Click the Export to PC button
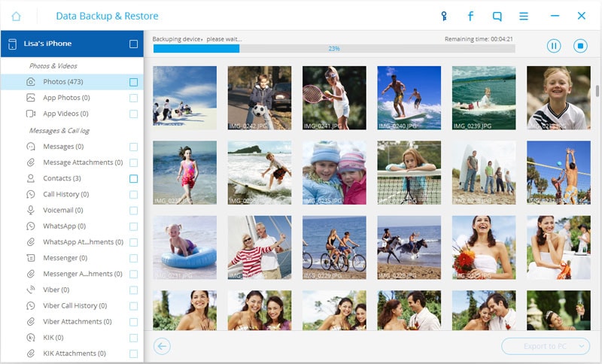 point(546,346)
